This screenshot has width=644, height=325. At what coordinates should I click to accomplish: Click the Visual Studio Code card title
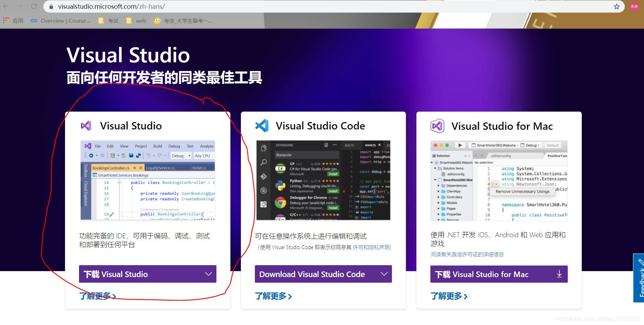pos(320,126)
